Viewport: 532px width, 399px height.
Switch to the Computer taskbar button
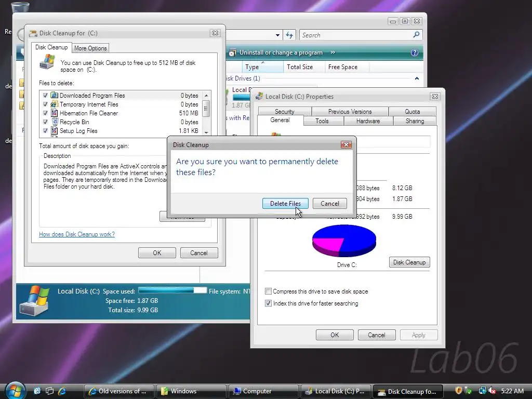click(263, 391)
